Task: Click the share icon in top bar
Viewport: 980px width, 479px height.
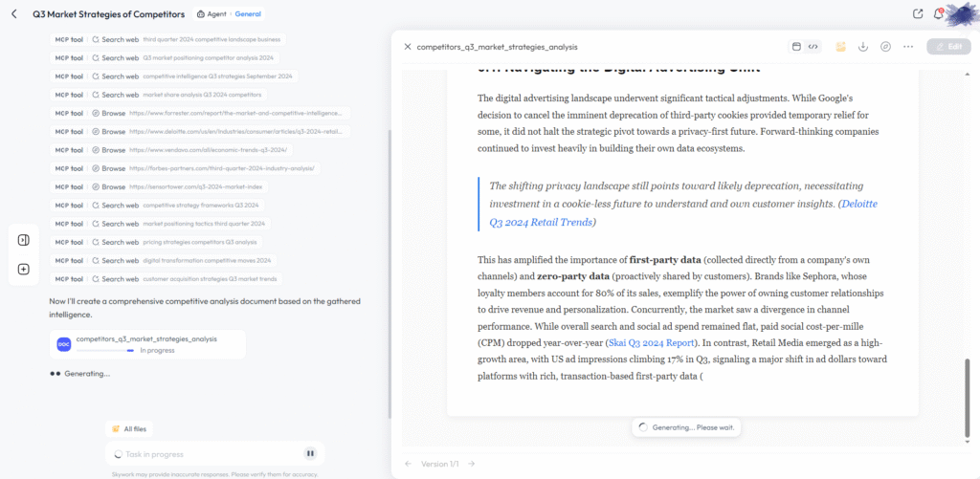Action: point(918,14)
